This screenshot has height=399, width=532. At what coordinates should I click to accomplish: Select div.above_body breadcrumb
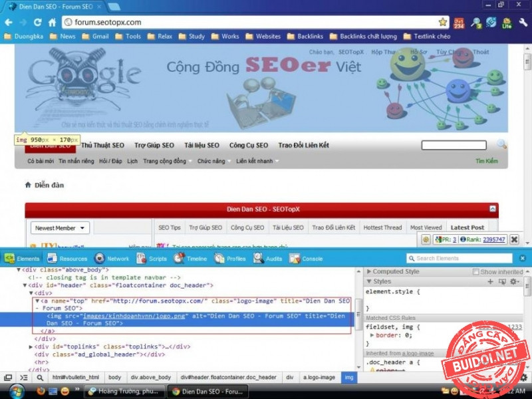151,377
